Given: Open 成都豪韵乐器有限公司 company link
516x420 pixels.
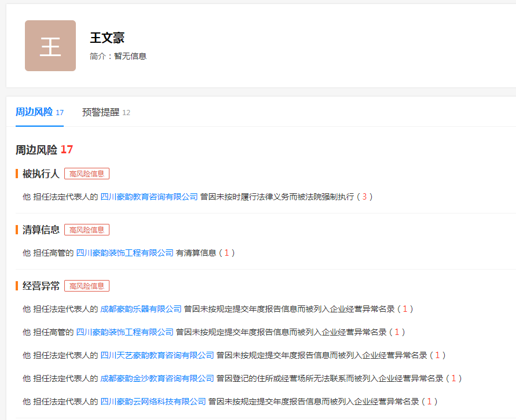Looking at the screenshot, I should click(x=141, y=310).
